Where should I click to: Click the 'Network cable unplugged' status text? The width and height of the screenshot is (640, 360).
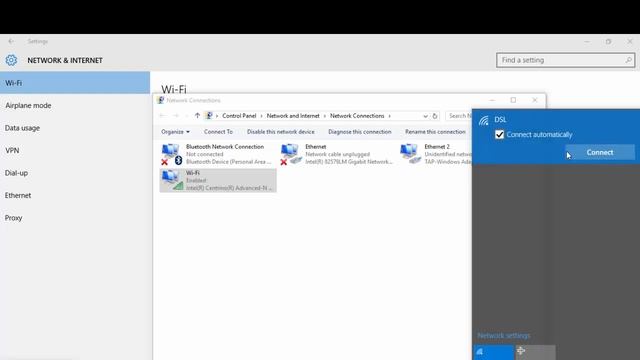[x=338, y=154]
